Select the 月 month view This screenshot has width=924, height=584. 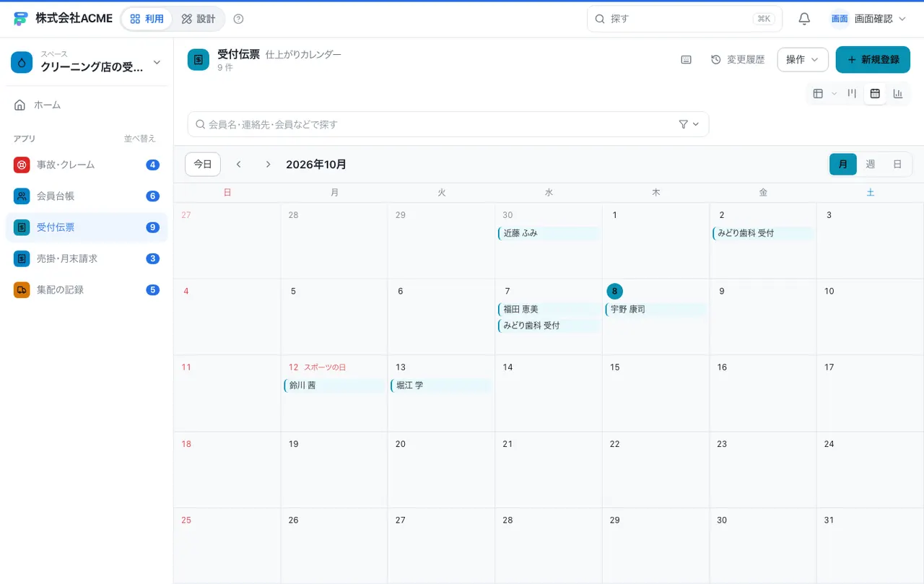(x=843, y=165)
